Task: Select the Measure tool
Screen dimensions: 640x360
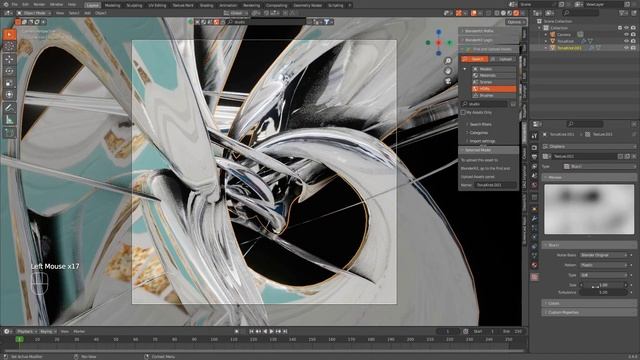Action: tap(9, 120)
